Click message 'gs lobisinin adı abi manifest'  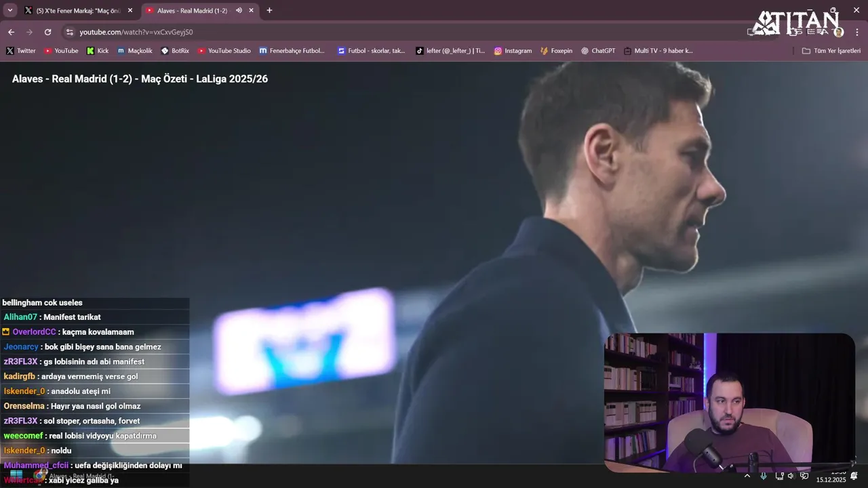click(x=94, y=362)
